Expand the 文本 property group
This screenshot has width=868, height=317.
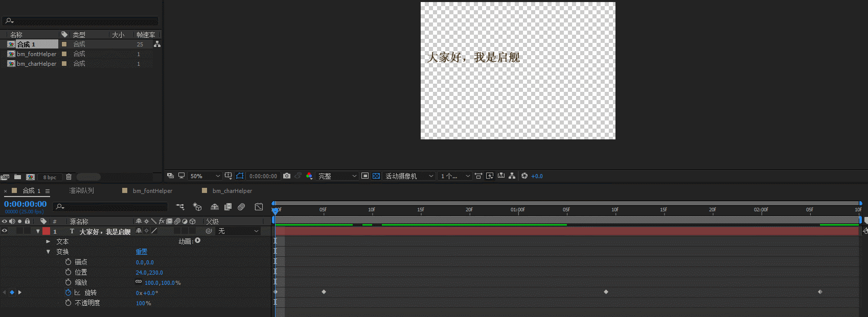(48, 241)
